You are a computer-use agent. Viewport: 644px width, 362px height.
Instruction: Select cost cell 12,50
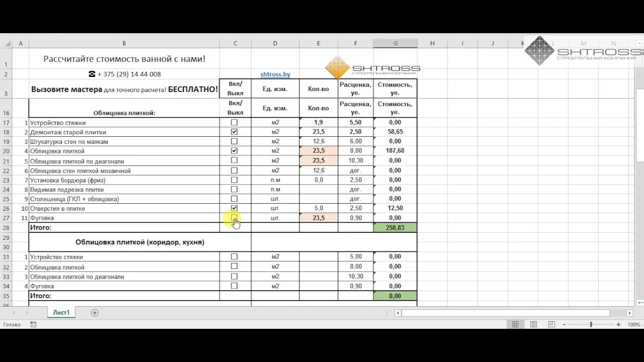(395, 208)
